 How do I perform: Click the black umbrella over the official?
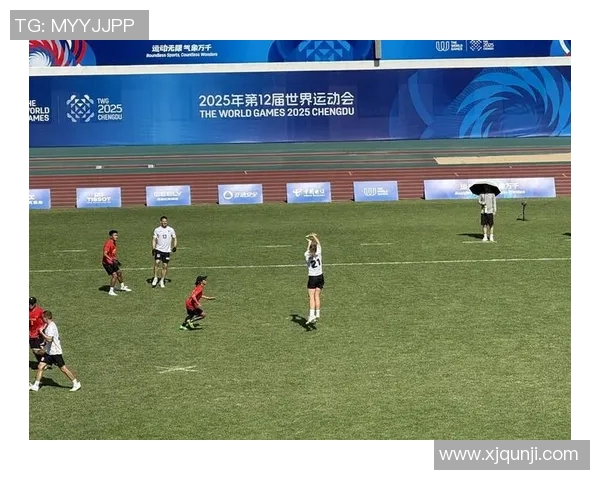485,189
